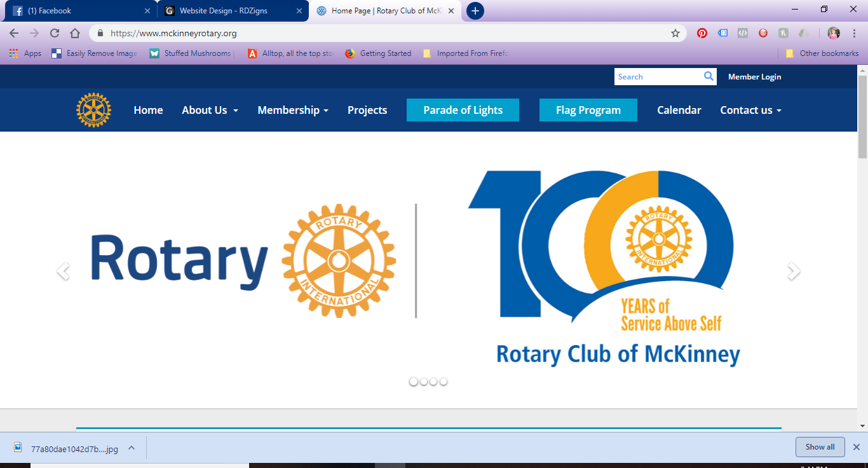Open the Projects page

367,110
